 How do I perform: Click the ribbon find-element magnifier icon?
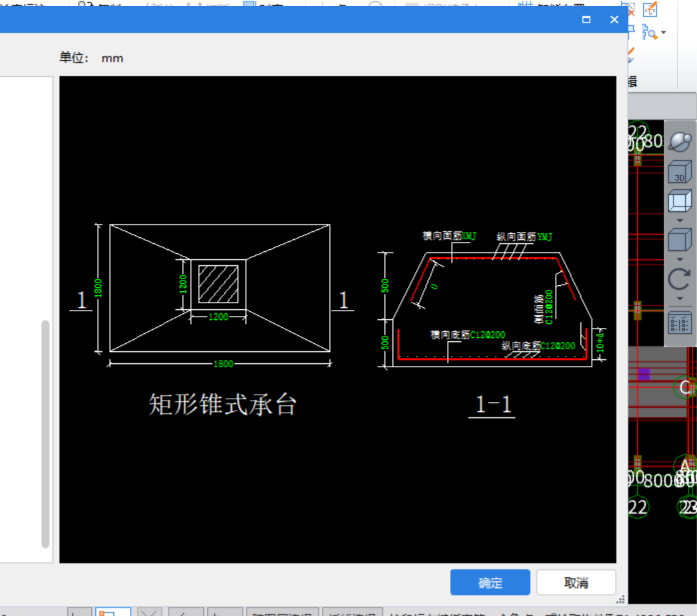pos(650,33)
